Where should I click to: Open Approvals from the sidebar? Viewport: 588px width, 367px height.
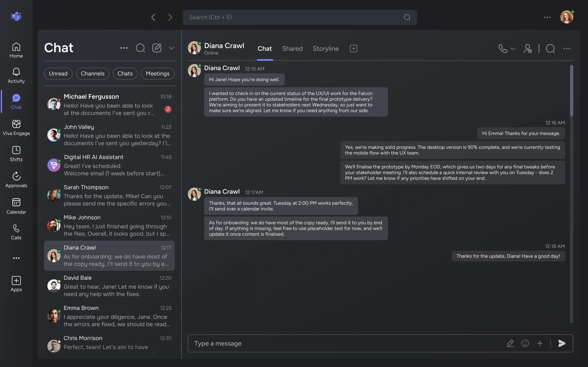pyautogui.click(x=16, y=179)
